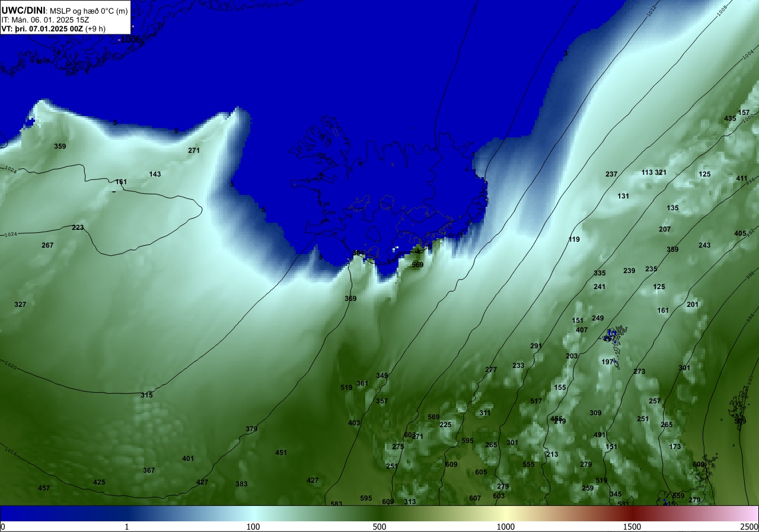Click the 500 label on the color scale
The width and height of the screenshot is (759, 532).
[379, 527]
